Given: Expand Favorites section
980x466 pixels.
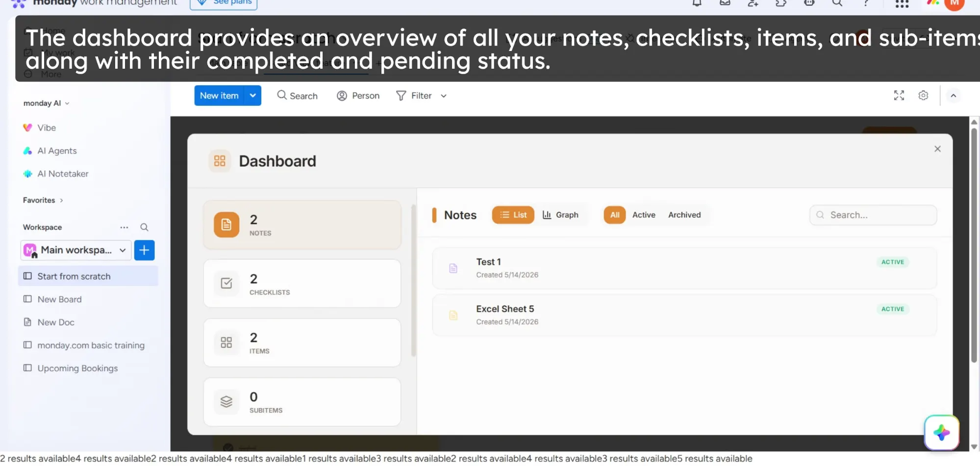Looking at the screenshot, I should (43, 200).
